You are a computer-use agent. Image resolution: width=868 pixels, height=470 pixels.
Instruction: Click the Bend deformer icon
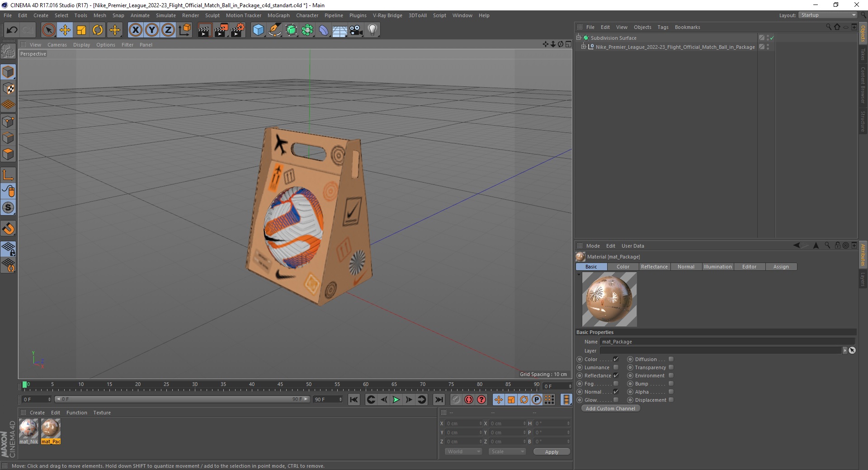(324, 30)
